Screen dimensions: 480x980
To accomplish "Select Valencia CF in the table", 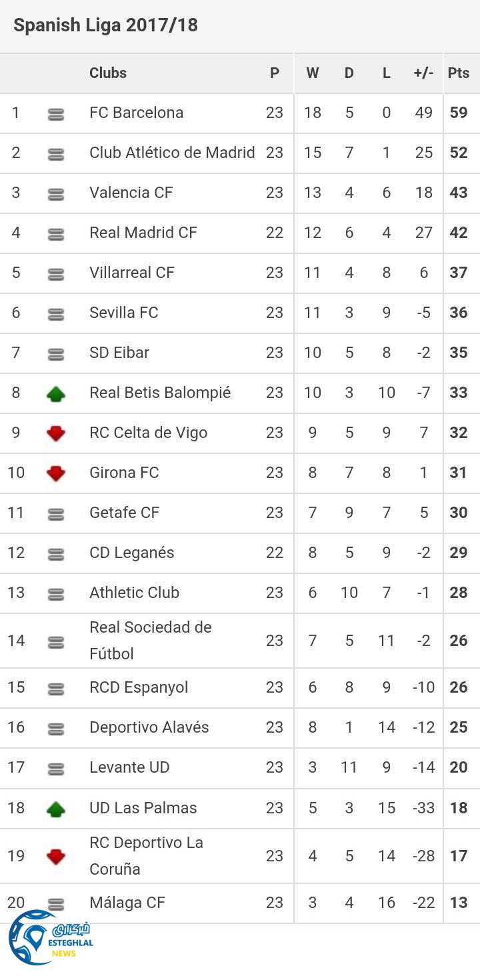I will pyautogui.click(x=131, y=193).
